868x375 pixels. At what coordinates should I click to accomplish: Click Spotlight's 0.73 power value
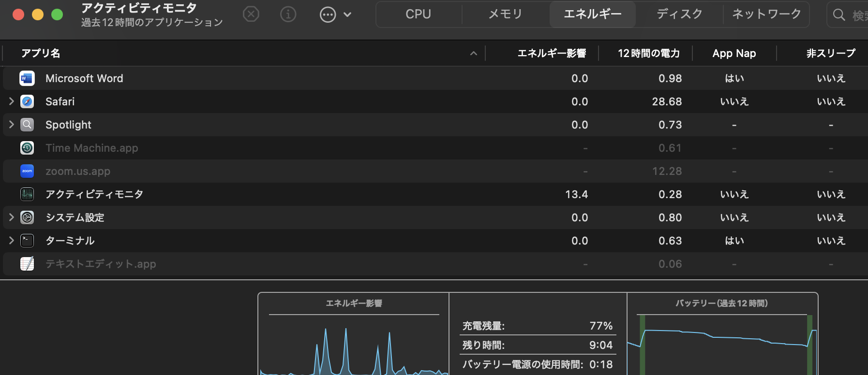point(670,125)
